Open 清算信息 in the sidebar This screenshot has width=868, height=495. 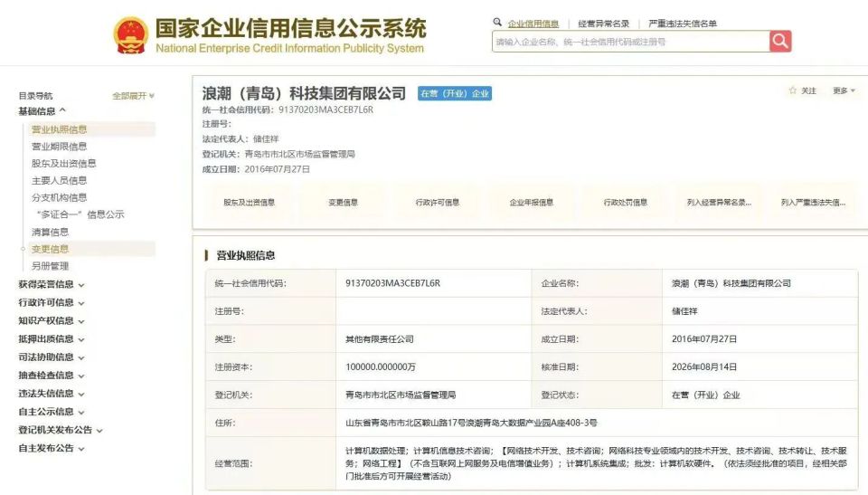click(50, 232)
